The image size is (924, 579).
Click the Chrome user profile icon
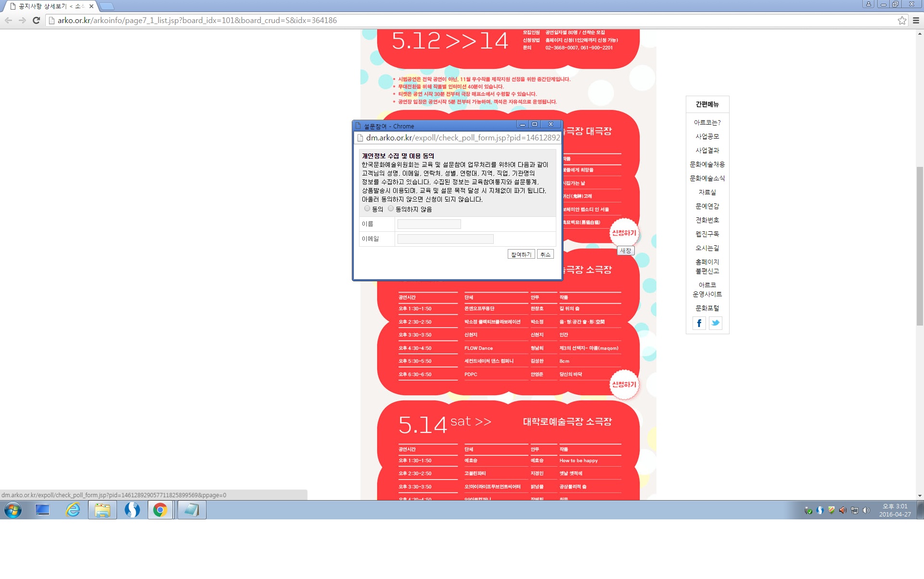(869, 4)
